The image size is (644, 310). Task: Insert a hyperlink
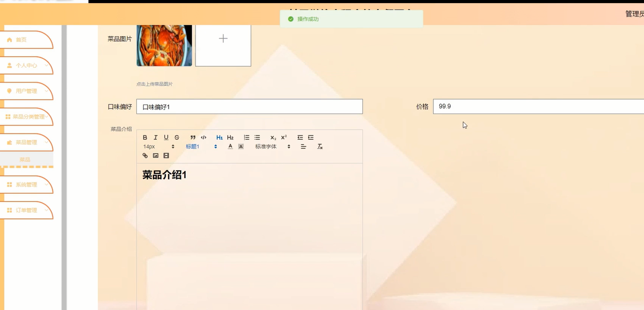click(145, 156)
